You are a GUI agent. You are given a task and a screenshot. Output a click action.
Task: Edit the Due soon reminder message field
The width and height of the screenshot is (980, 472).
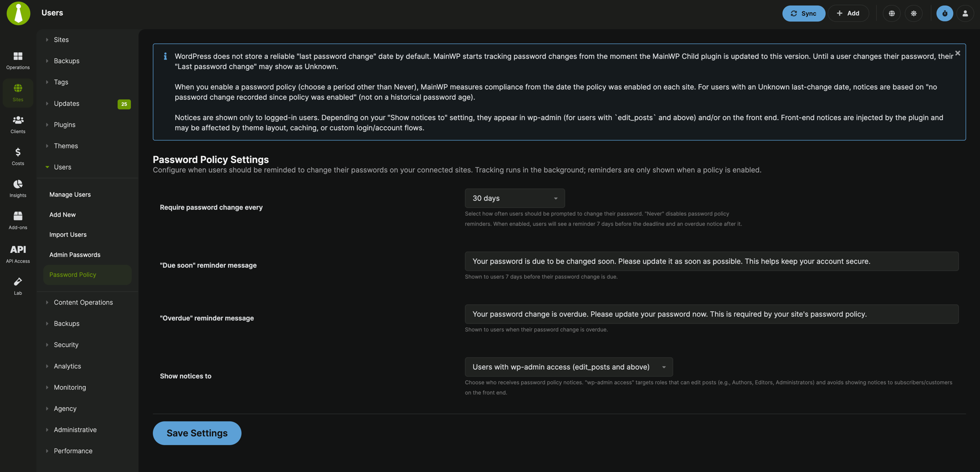(x=711, y=261)
